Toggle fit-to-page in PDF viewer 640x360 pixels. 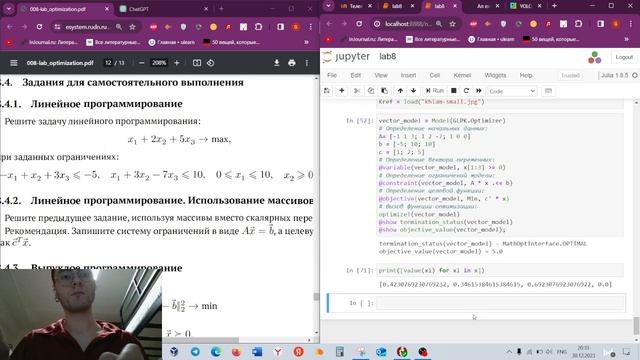[x=197, y=63]
